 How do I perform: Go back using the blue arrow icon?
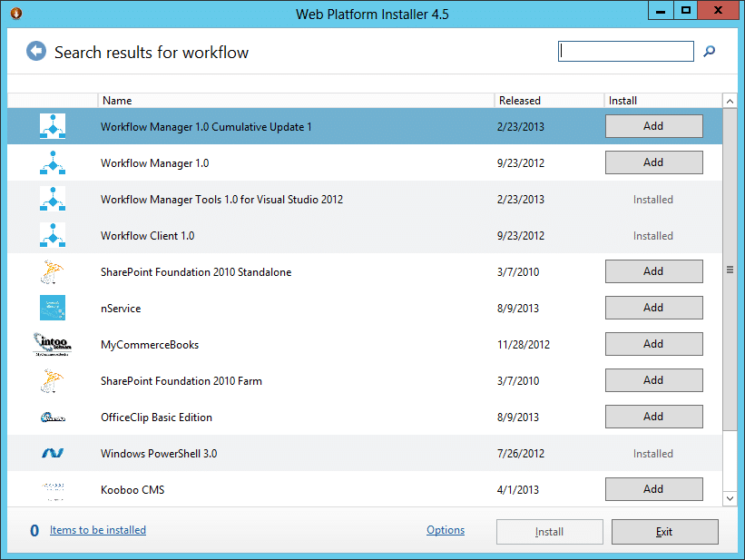coord(36,52)
